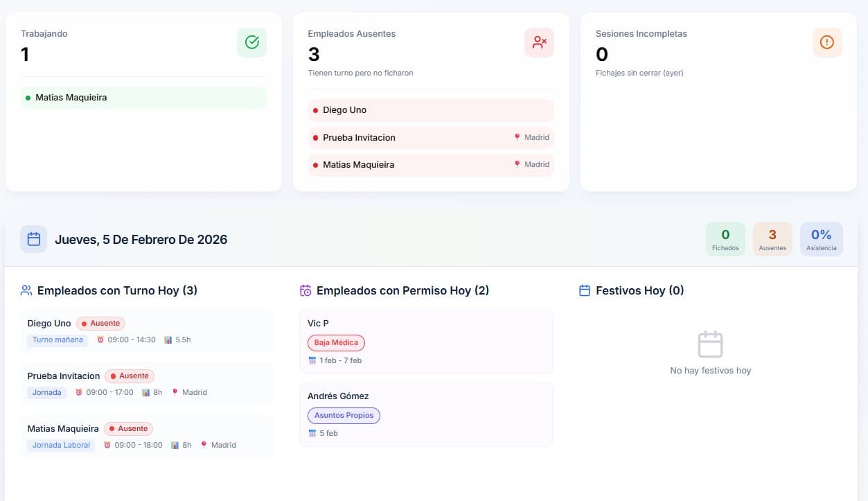Click the absent-employee icon in Empleados Ausentes card
This screenshot has width=868, height=501.
[x=539, y=42]
